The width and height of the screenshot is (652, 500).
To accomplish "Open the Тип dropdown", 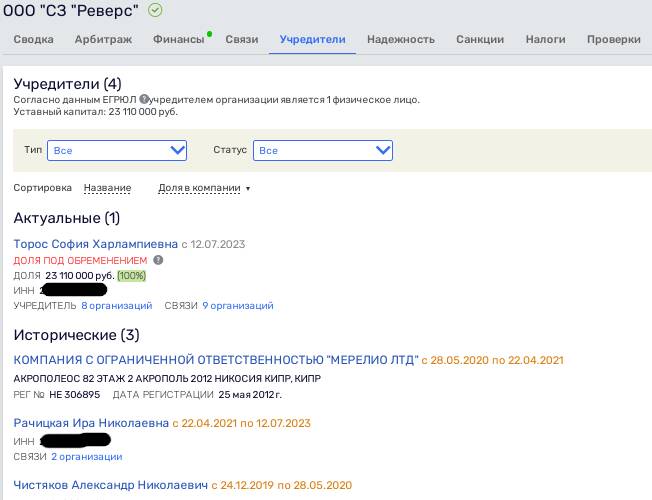I will [x=117, y=150].
